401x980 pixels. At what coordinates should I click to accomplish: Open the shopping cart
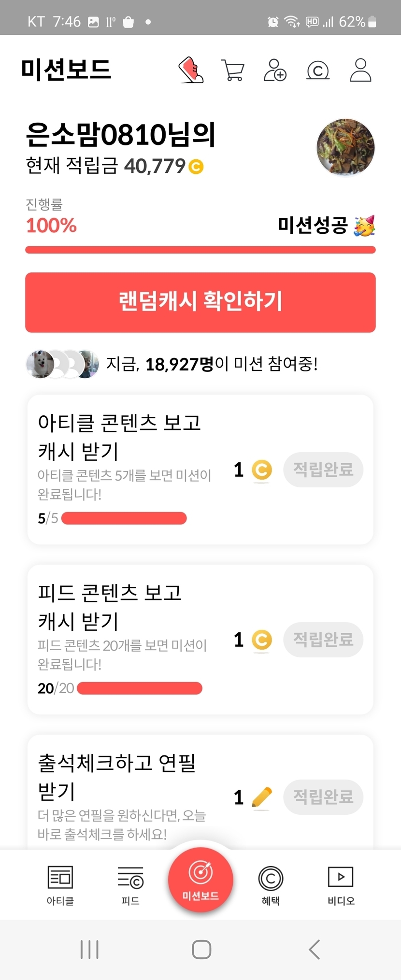point(232,71)
